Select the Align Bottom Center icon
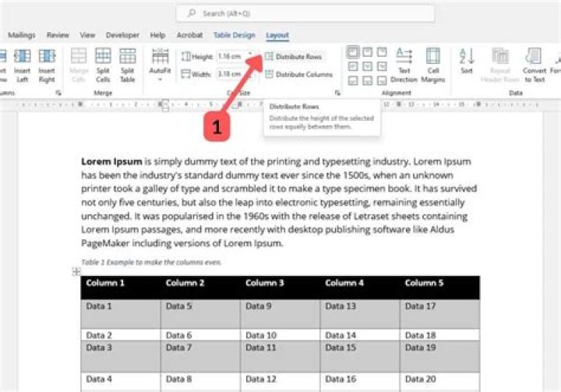Image resolution: width=561 pixels, height=392 pixels. [x=368, y=80]
